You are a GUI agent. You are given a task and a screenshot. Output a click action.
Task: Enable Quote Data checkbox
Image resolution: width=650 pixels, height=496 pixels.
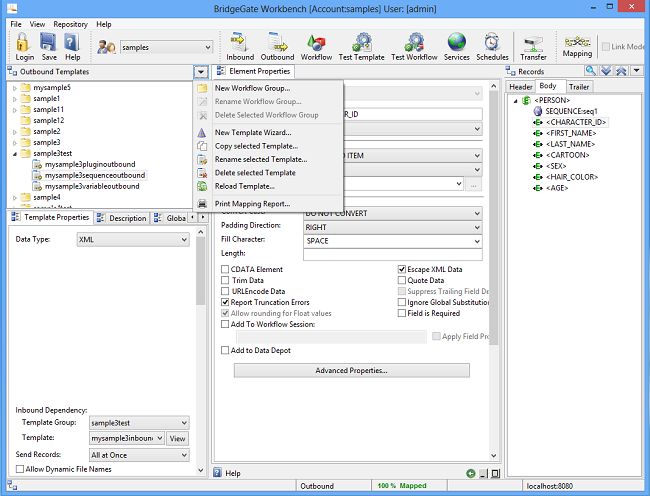pyautogui.click(x=402, y=281)
